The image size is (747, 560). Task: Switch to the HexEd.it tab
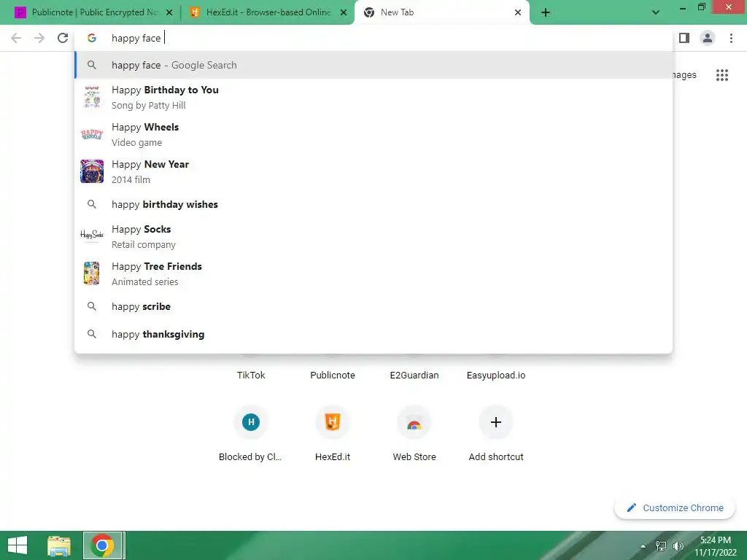tap(268, 12)
